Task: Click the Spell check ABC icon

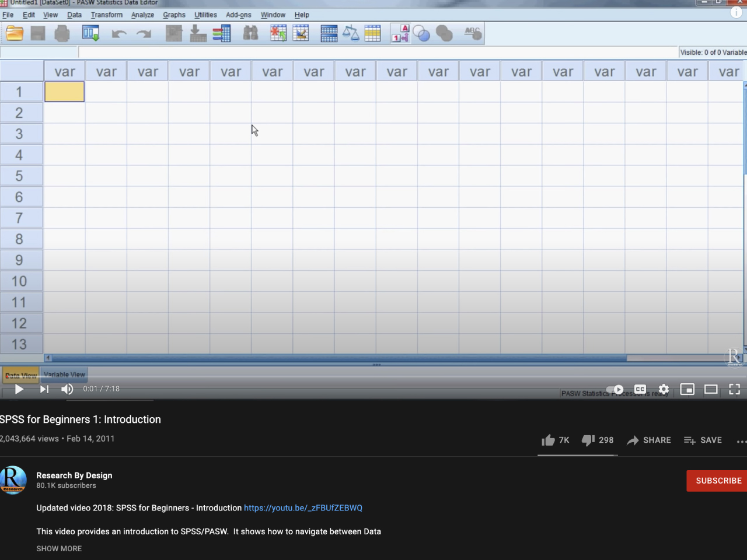Action: [x=473, y=34]
